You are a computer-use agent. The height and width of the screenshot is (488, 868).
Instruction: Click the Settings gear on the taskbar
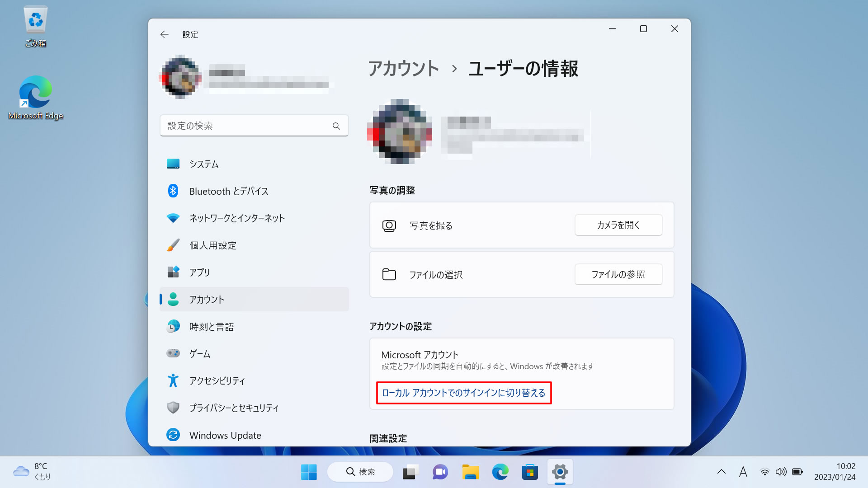560,472
